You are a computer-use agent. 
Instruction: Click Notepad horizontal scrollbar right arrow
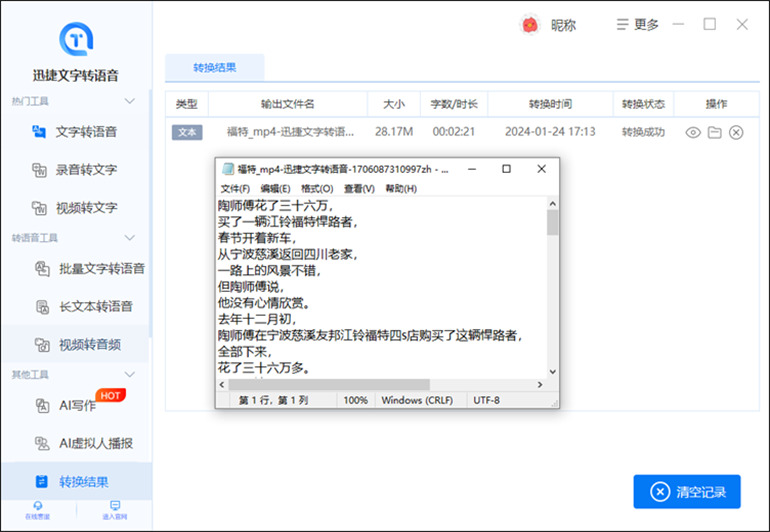540,385
